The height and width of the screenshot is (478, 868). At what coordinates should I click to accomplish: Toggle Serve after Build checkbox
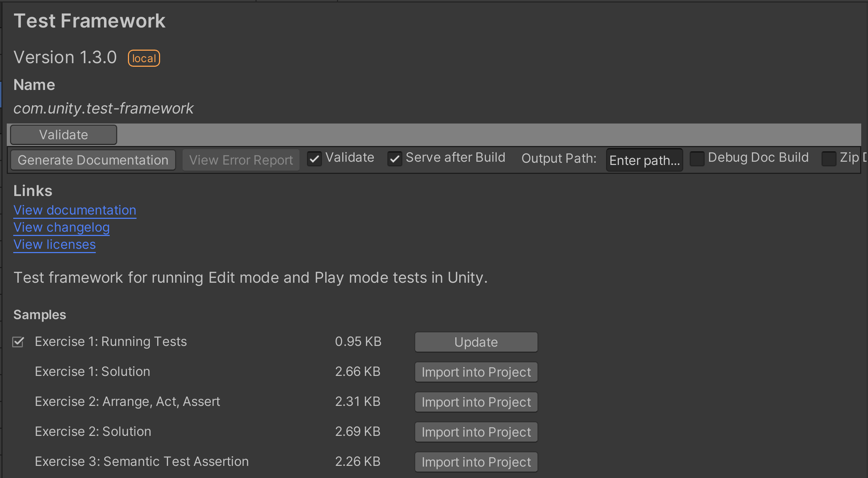click(x=395, y=159)
